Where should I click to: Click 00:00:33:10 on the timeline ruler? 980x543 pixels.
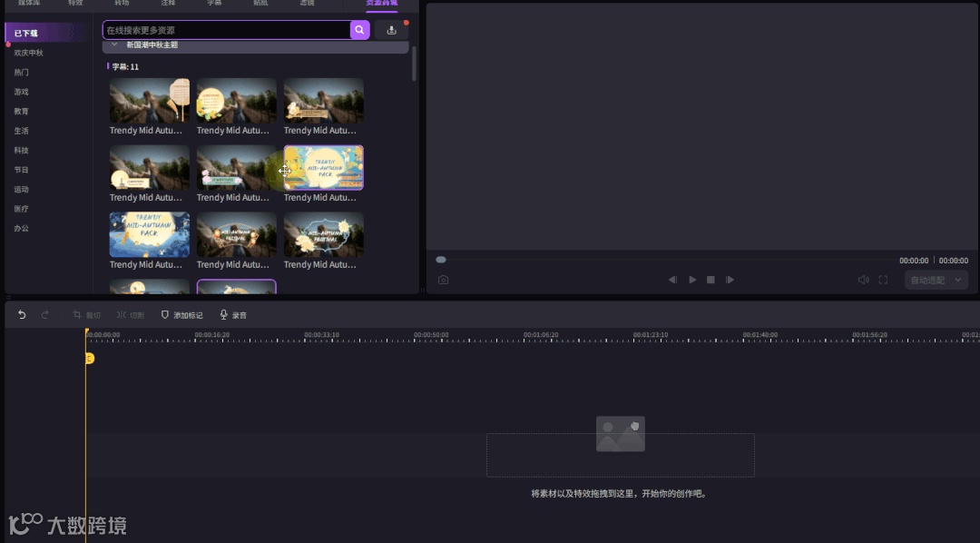(322, 335)
